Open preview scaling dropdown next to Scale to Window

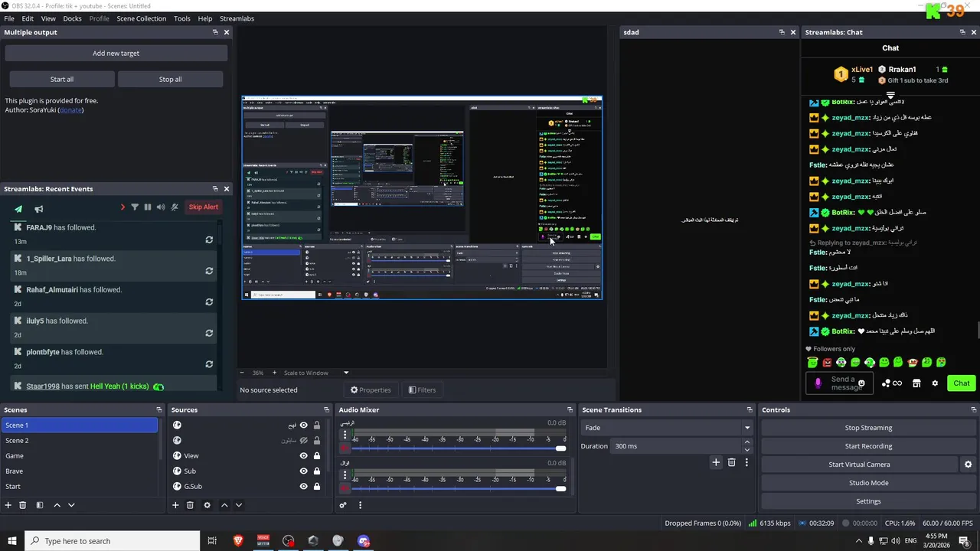346,373
